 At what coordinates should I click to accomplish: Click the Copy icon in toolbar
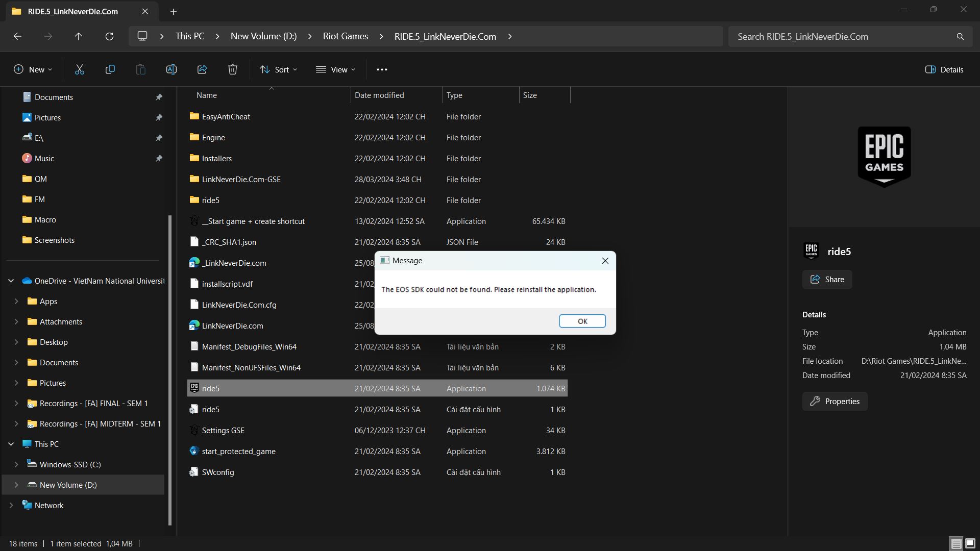coord(110,69)
